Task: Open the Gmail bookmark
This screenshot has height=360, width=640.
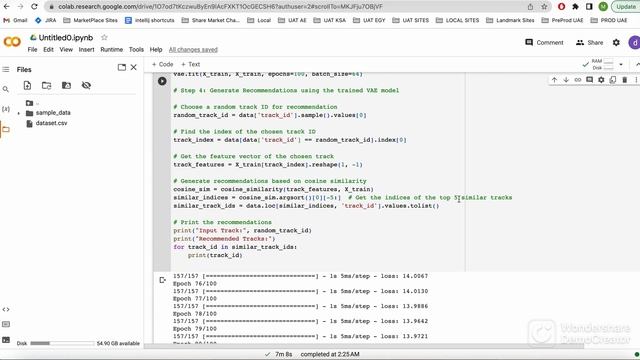Action: click(15, 20)
